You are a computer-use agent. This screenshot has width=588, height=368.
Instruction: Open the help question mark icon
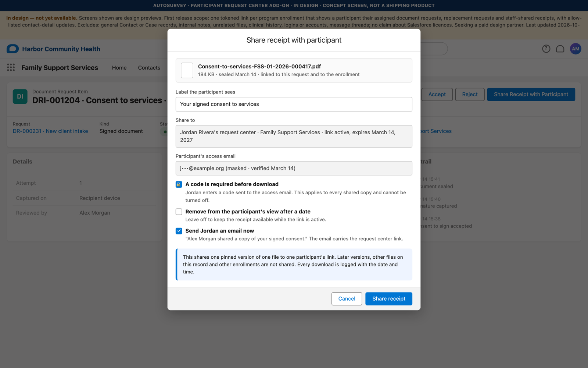pos(546,49)
